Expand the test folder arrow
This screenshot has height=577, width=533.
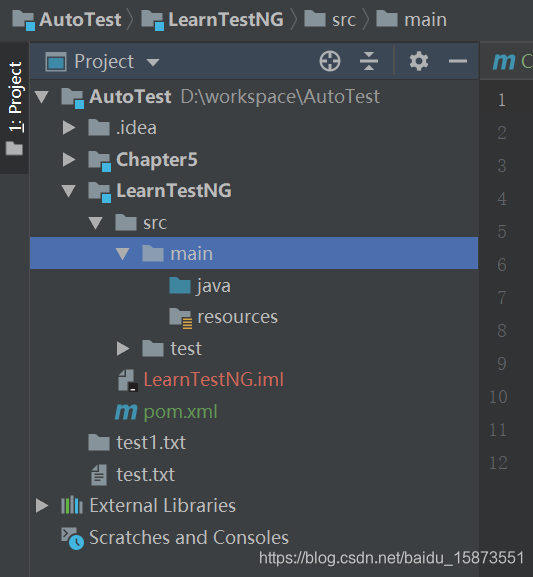point(123,348)
